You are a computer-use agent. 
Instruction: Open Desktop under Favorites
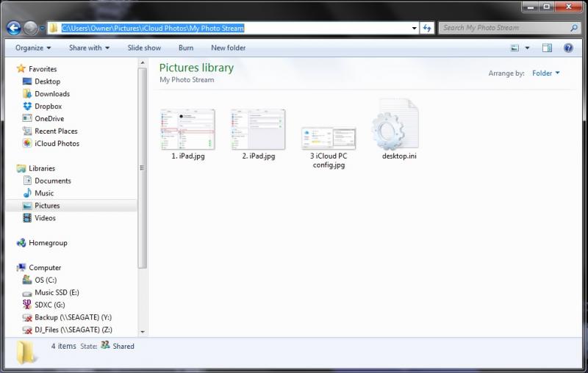(47, 82)
